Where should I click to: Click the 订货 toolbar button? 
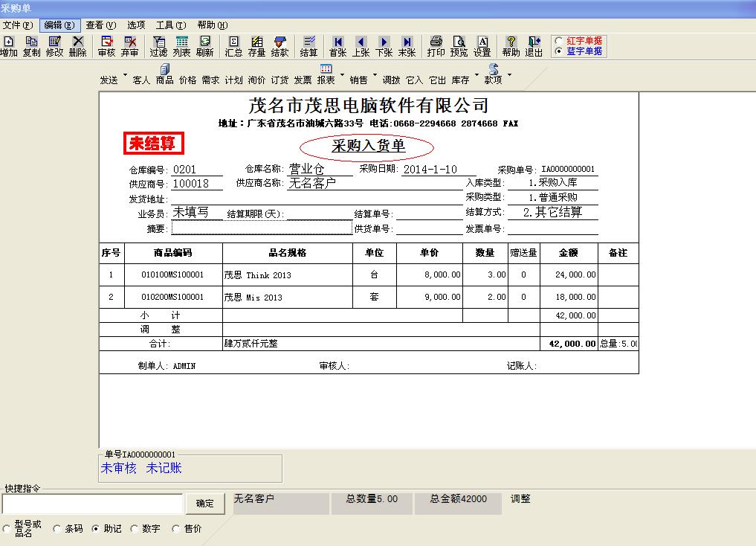click(280, 80)
